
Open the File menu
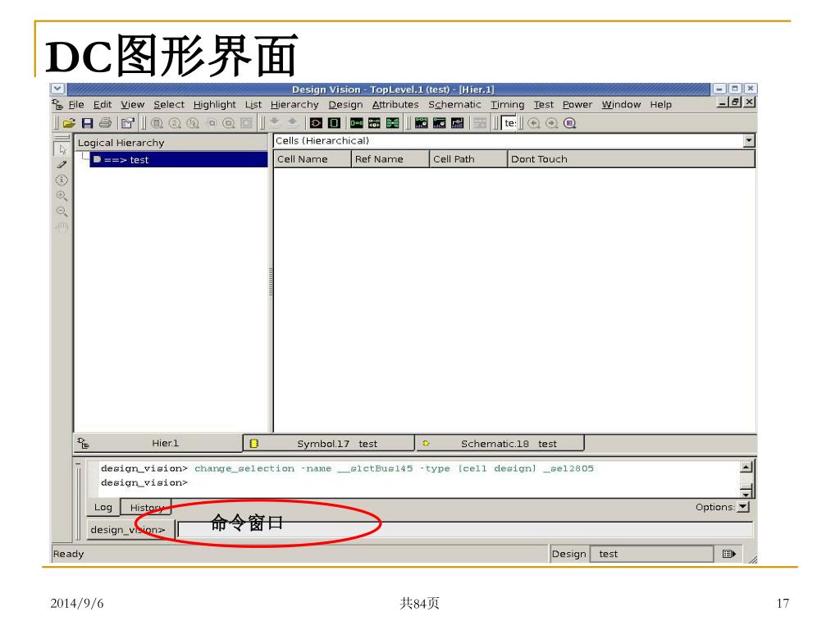click(x=76, y=104)
